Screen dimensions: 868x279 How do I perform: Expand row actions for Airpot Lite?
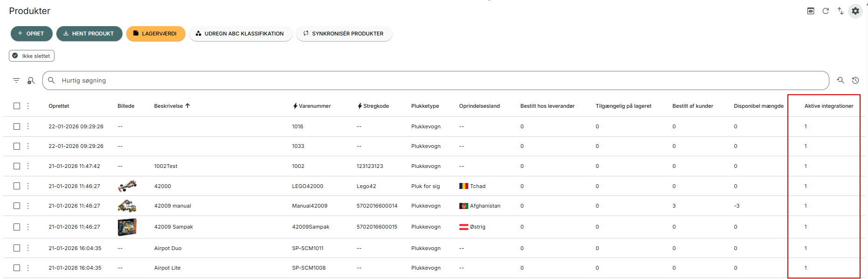pos(28,268)
